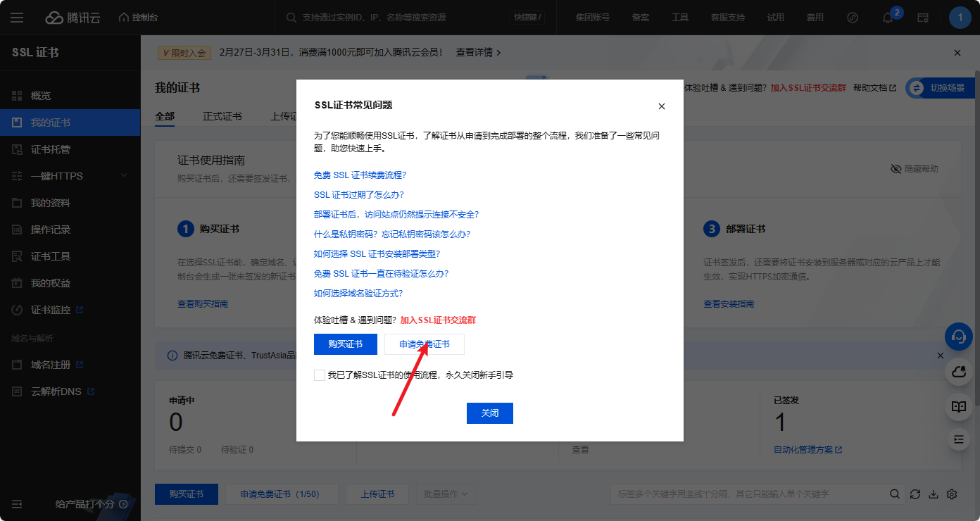Click the 切换场景 switch button
Viewport: 980px width, 521px height.
[x=939, y=88]
